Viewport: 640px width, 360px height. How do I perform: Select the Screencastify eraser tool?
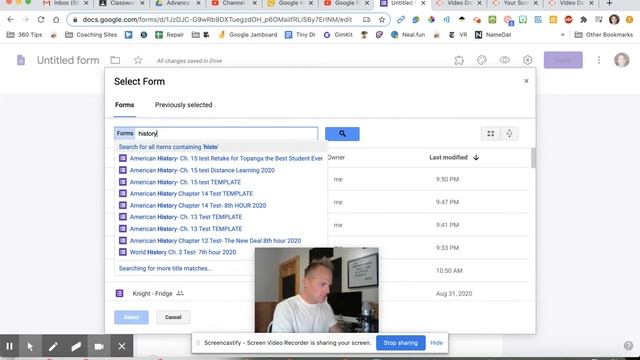point(76,347)
